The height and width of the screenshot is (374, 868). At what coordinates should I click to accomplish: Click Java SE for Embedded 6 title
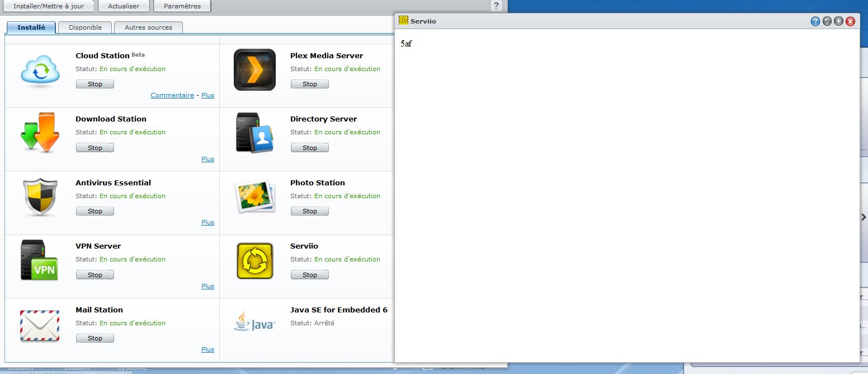[339, 310]
